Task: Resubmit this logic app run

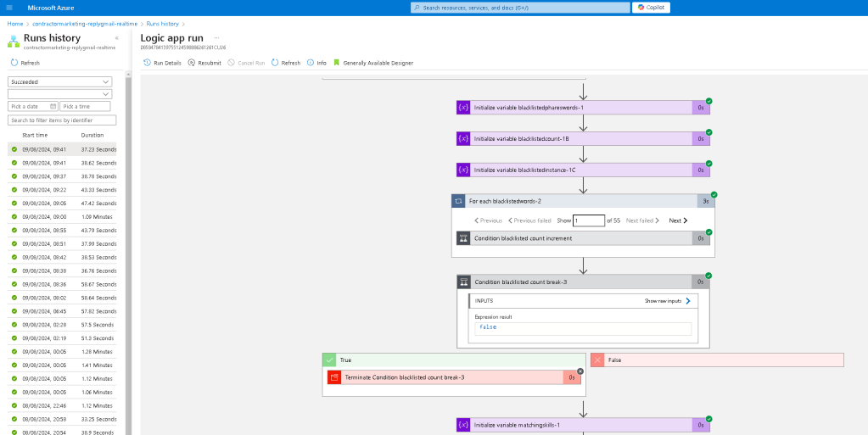Action: click(x=204, y=63)
